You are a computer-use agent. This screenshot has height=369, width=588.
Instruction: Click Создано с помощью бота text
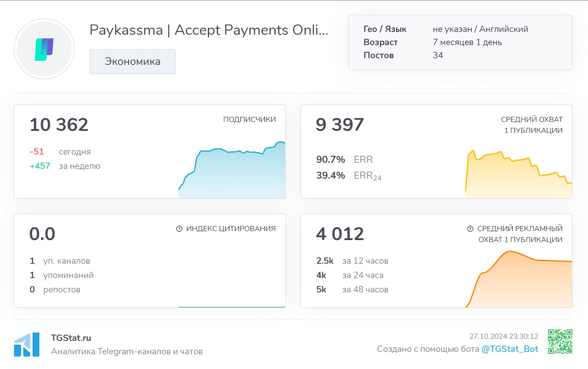[428, 349]
